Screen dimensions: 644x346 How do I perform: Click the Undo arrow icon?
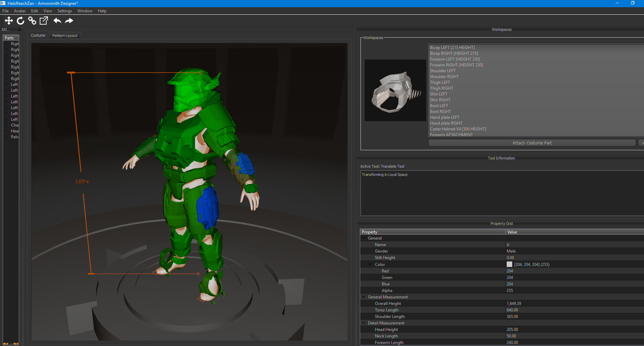point(58,21)
